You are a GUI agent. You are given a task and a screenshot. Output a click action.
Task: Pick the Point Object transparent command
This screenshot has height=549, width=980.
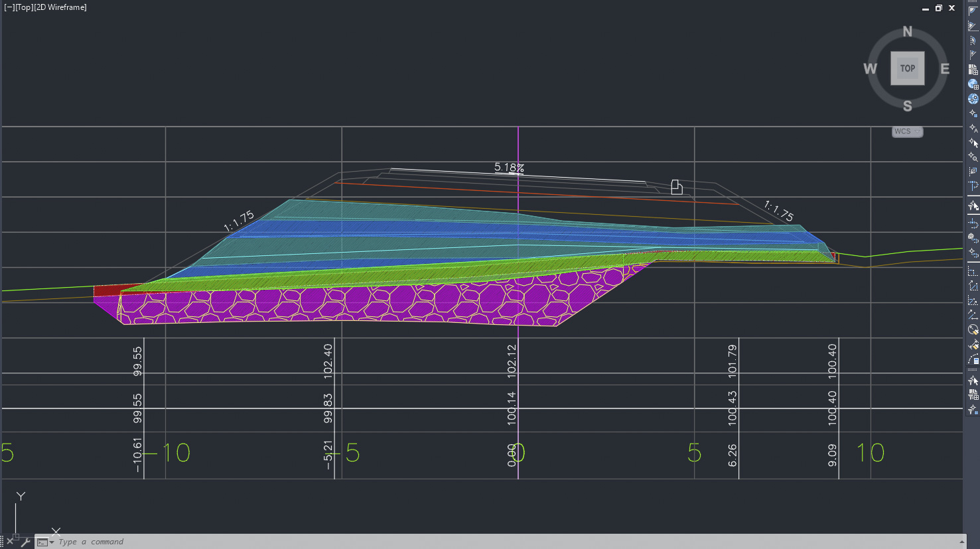[973, 143]
